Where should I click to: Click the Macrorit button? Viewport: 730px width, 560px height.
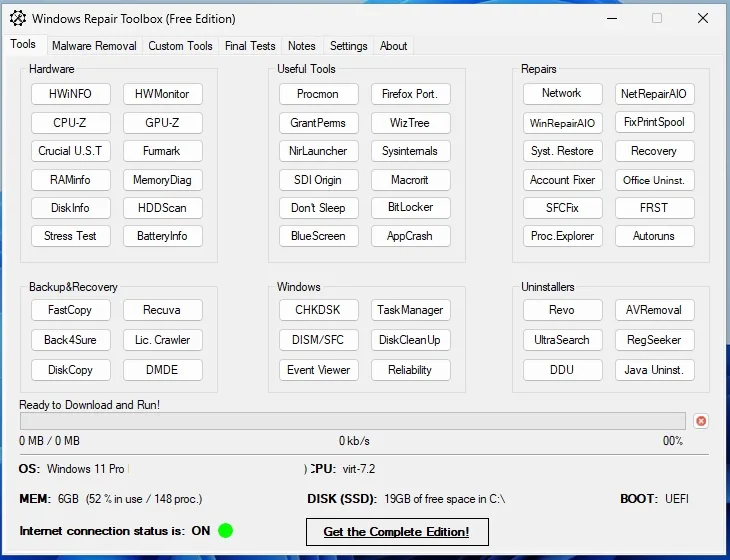[411, 180]
